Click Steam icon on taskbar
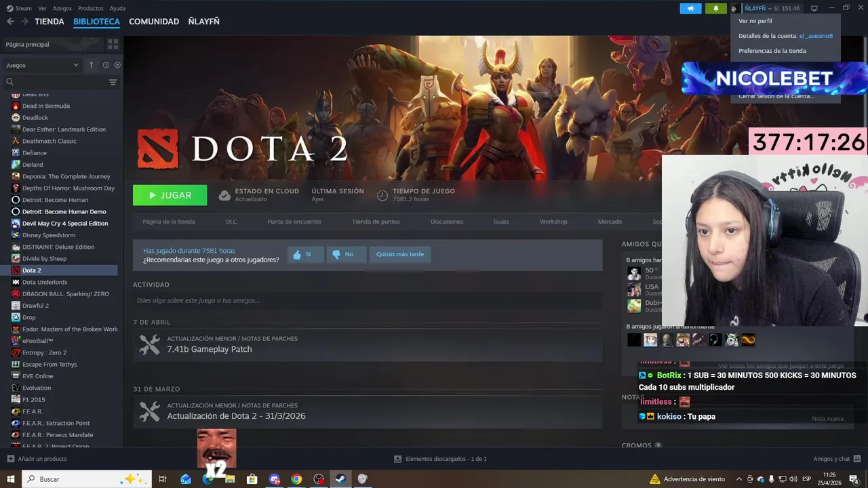868x488 pixels. click(x=340, y=479)
